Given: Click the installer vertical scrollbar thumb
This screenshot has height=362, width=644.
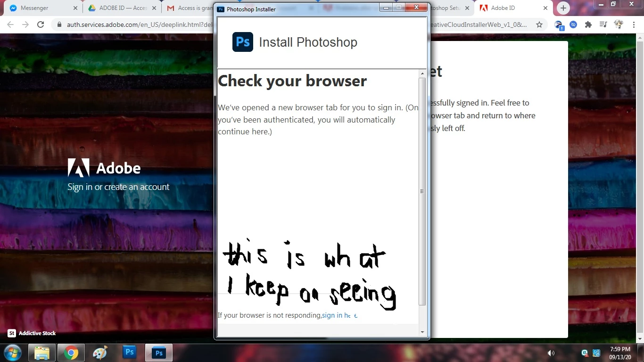Looking at the screenshot, I should coord(422,191).
